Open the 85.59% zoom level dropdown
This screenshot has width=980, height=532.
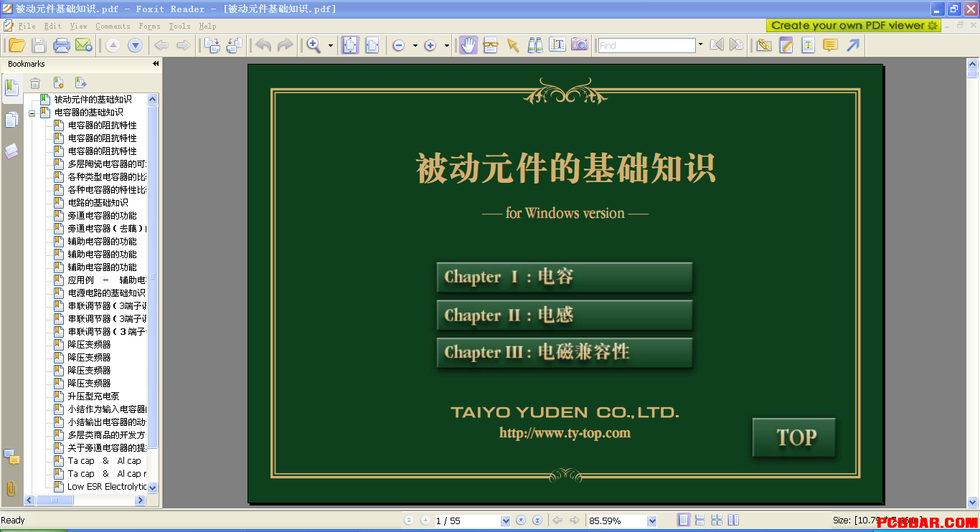click(x=651, y=521)
